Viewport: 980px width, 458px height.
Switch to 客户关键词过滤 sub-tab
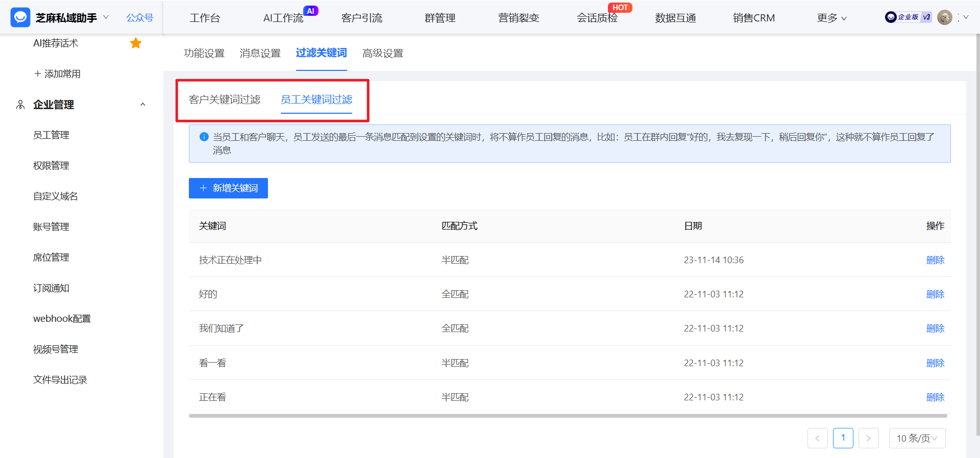[225, 99]
